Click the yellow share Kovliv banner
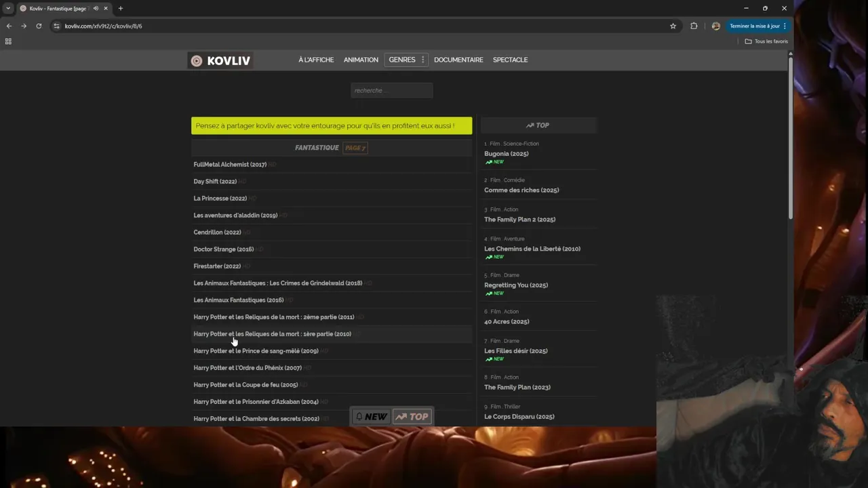Screen dimensions: 868x488 click(332, 125)
